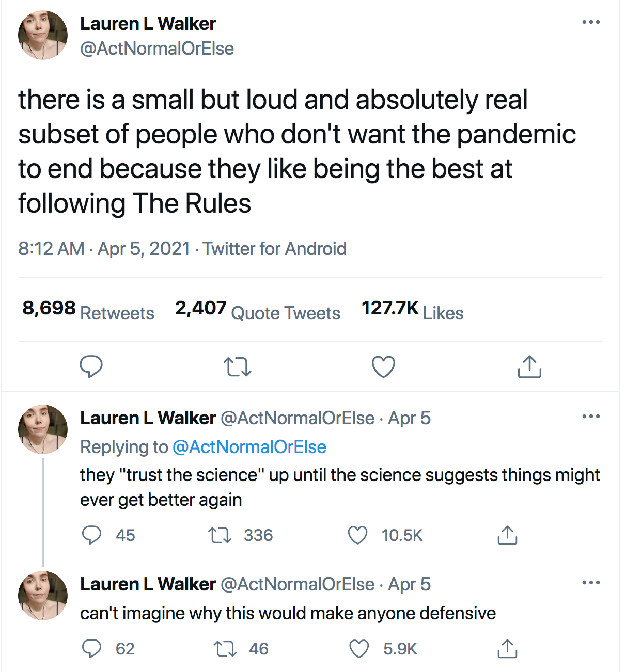Retweet the main pandemic tweet
Screen dimensions: 626x672
[238, 367]
